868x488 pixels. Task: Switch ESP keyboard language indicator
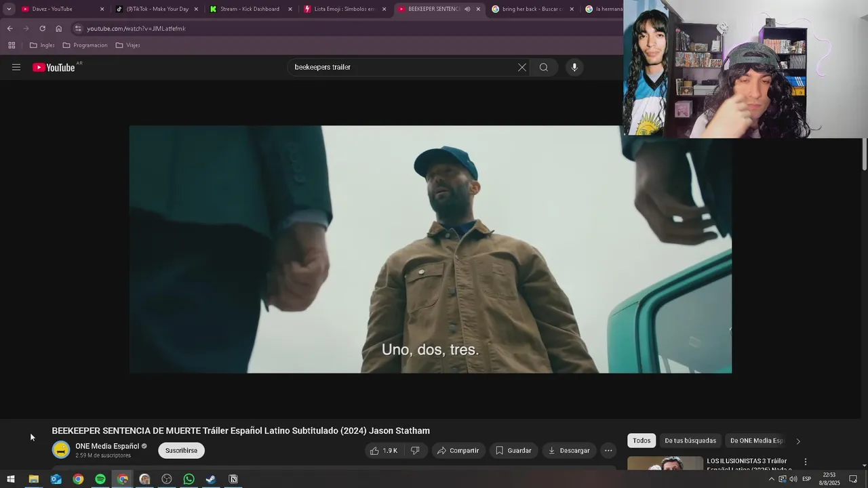click(807, 479)
